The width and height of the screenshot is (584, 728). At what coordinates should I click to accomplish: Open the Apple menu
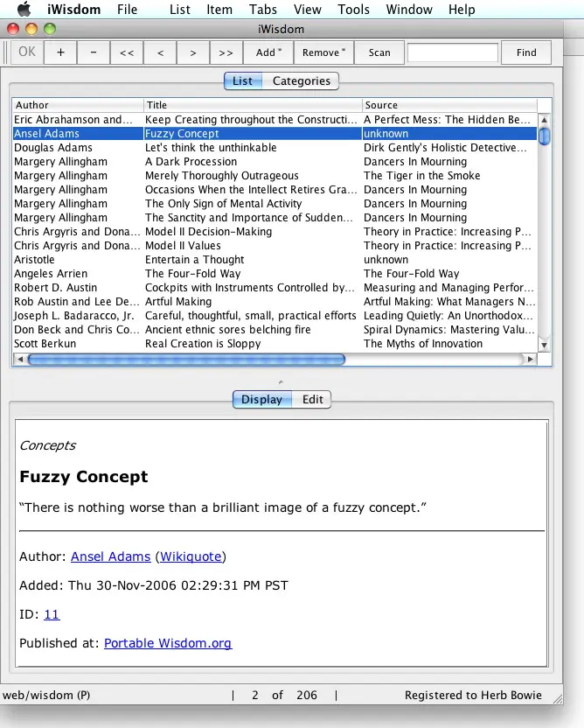24,9
